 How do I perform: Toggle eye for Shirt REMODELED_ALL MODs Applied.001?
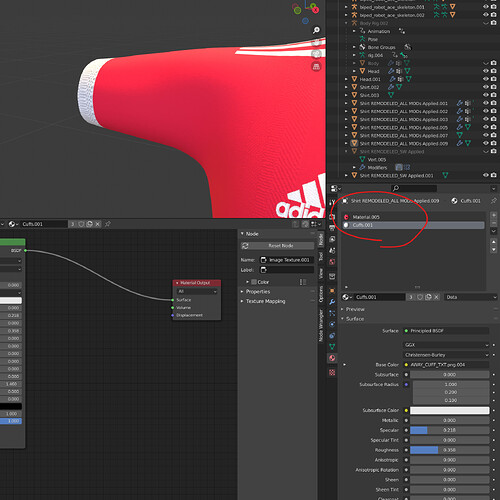coord(486,103)
